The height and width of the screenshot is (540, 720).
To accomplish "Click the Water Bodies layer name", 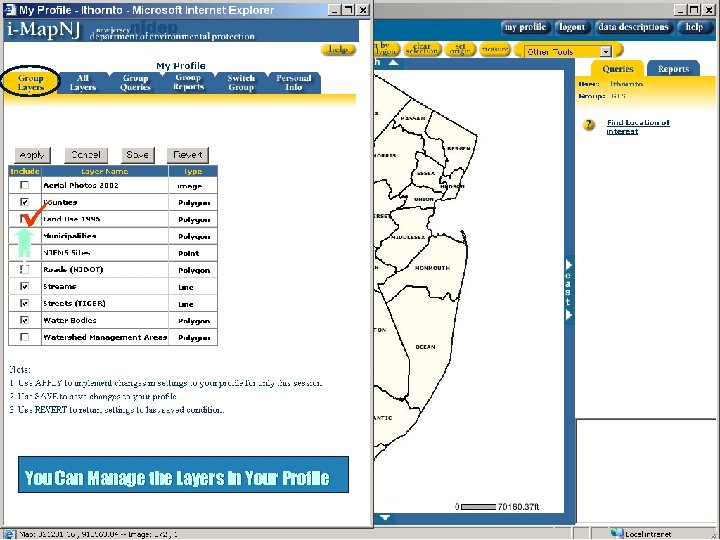I will pos(70,320).
